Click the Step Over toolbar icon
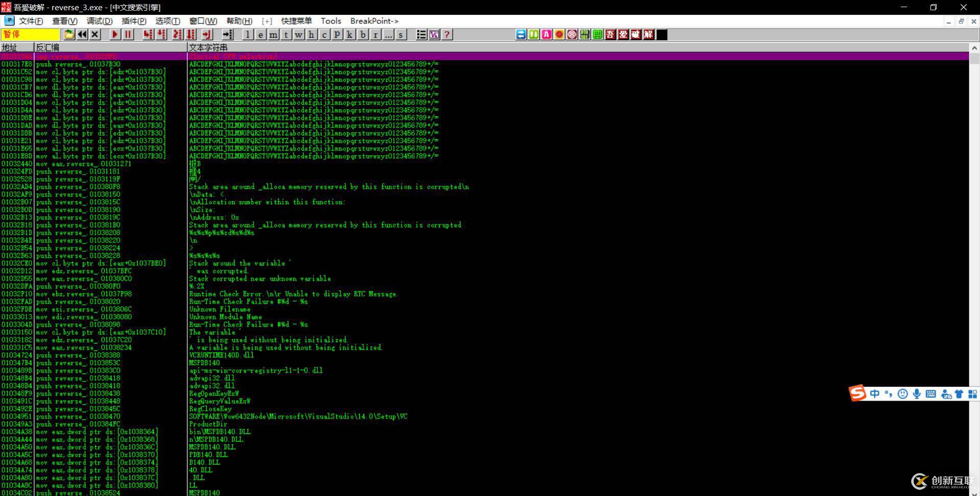 click(x=161, y=34)
